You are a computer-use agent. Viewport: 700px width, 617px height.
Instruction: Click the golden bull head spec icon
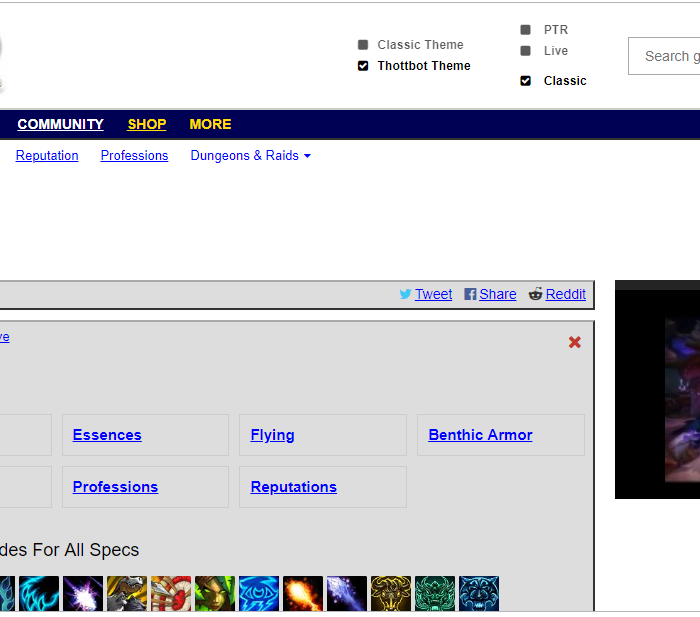point(390,594)
